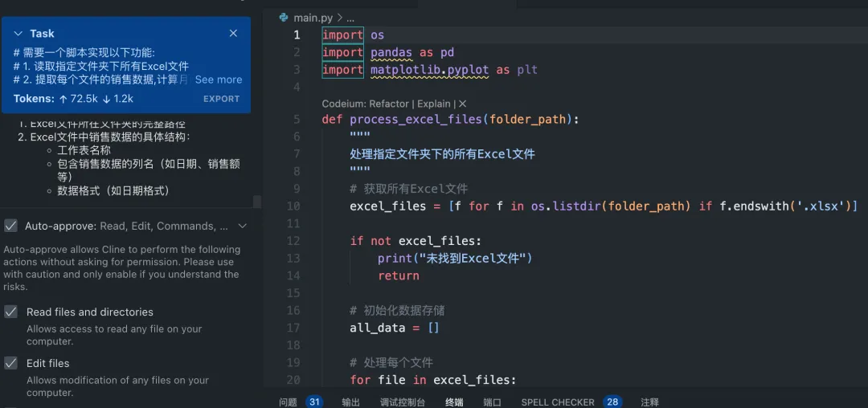This screenshot has height=408, width=868.
Task: Click Codeium Explain code lens
Action: (434, 104)
